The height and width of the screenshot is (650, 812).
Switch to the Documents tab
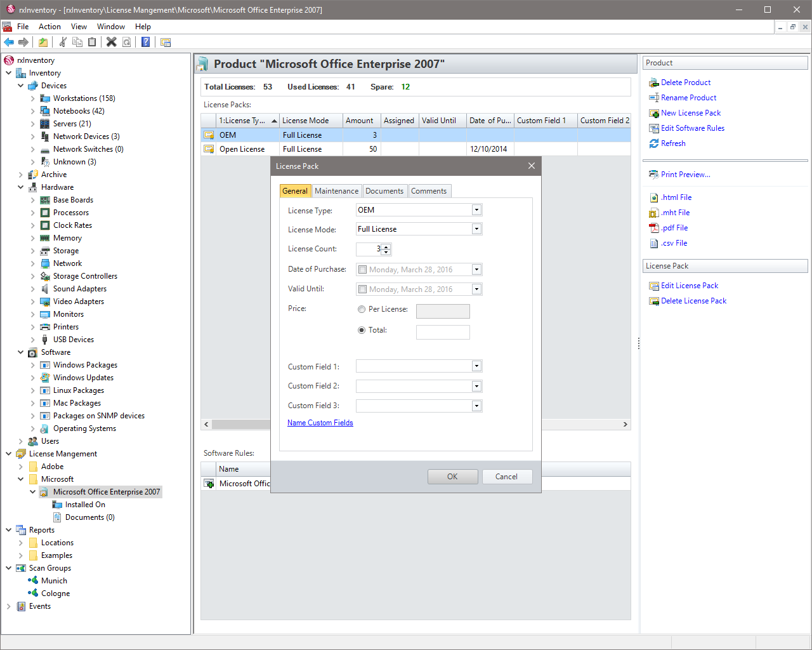click(x=384, y=191)
